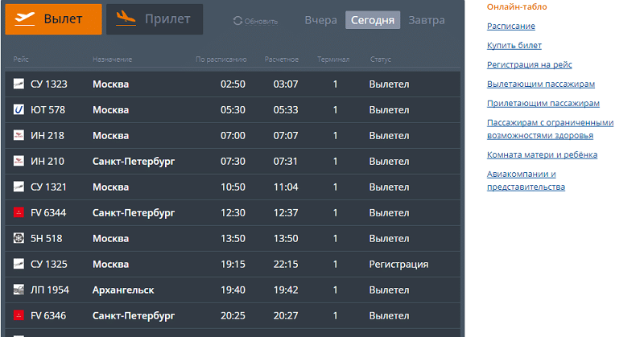Viewport: 644px width, 337px height.
Task: Click Москва destination of flight ЮТ 578
Action: coord(110,110)
